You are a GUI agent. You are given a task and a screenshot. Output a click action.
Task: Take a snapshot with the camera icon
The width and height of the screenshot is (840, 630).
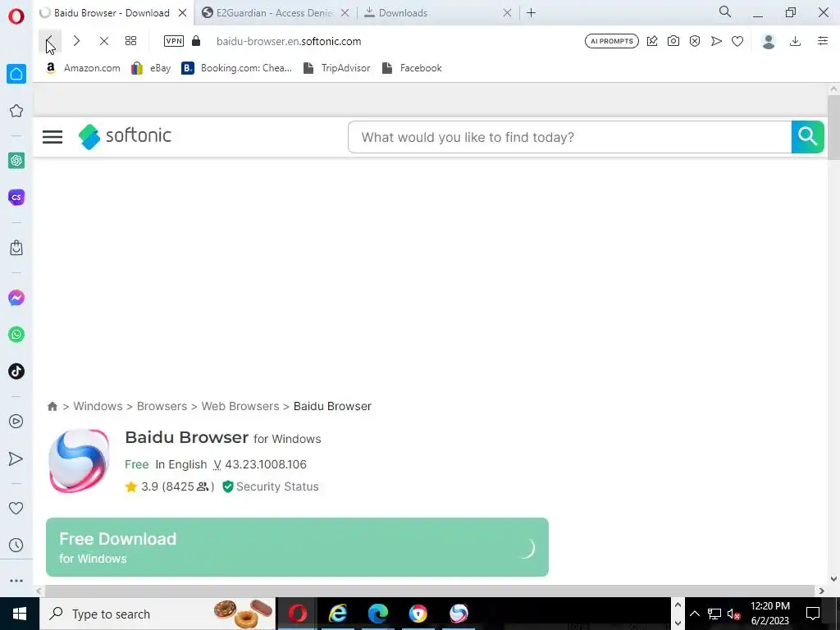673,41
